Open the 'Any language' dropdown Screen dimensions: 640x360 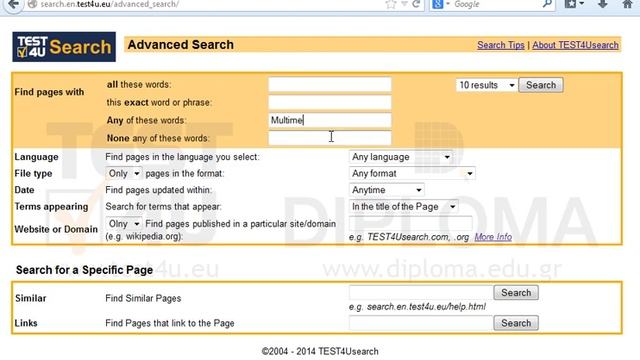point(400,157)
